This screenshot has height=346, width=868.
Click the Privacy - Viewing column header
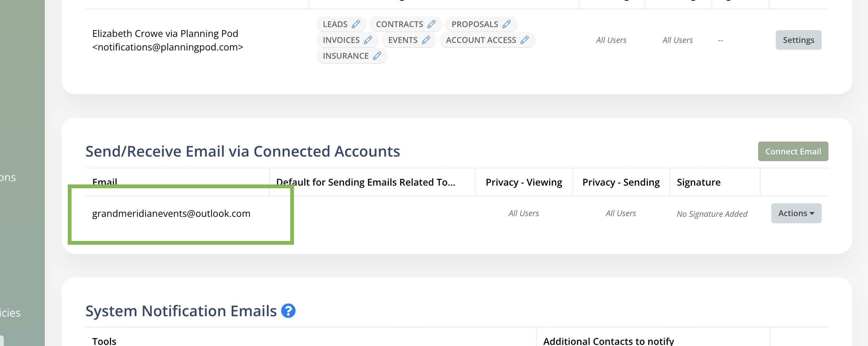(524, 182)
